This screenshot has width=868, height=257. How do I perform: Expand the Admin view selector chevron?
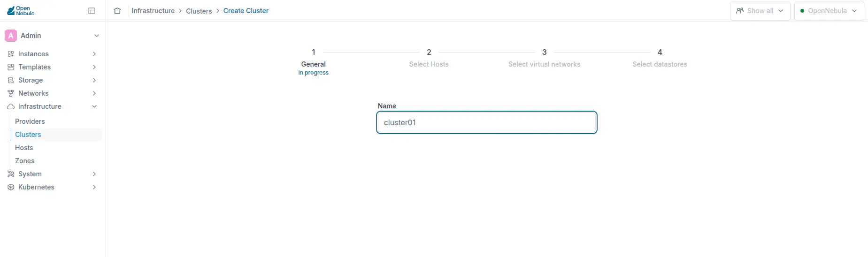tap(97, 36)
